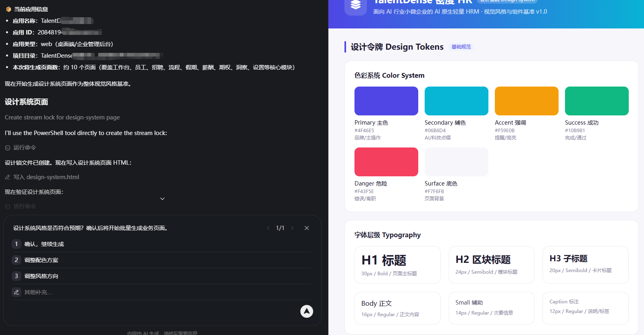Image resolution: width=644 pixels, height=335 pixels.
Task: Click the Success 成功 green swatch
Action: click(597, 101)
